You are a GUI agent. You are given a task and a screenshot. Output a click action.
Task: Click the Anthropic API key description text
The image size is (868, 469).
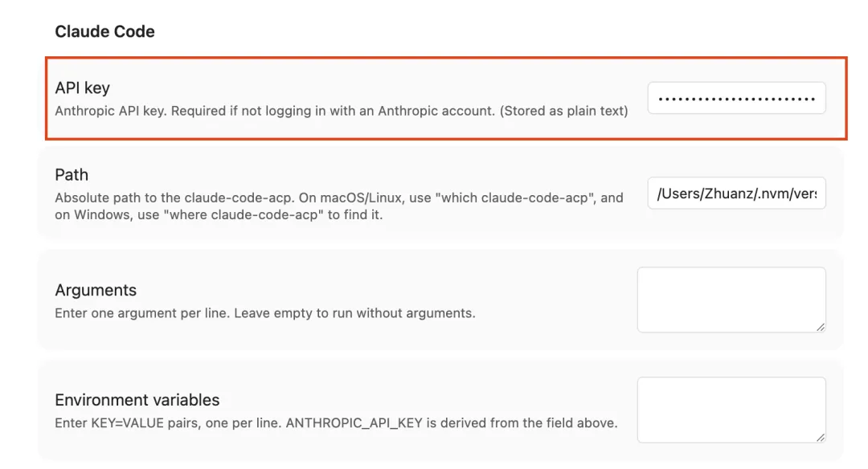point(273,111)
